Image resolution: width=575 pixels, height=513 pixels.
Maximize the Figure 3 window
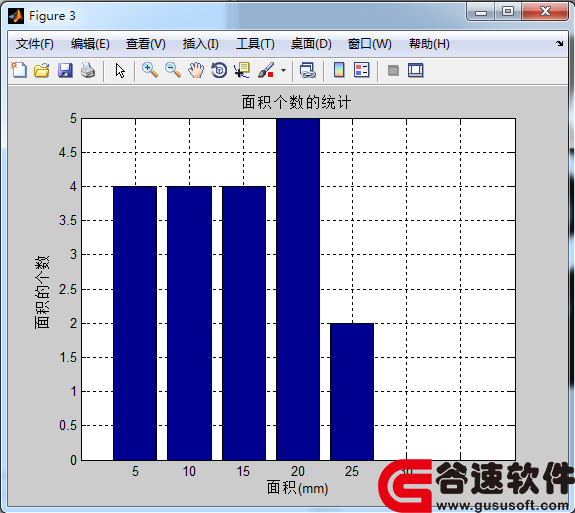tap(508, 12)
